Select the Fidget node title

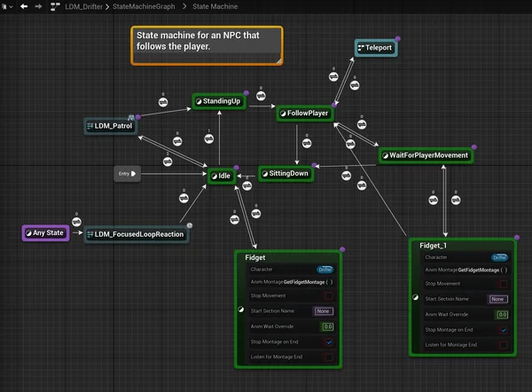pos(255,257)
